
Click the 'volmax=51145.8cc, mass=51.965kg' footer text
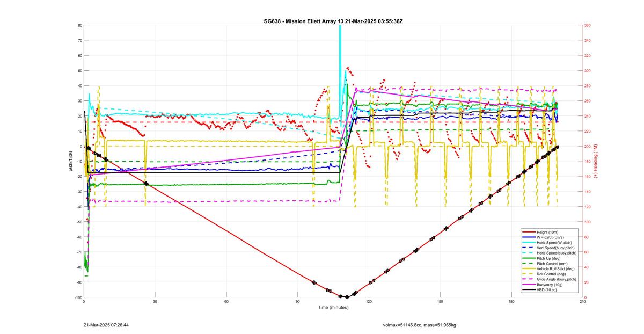coord(419,325)
